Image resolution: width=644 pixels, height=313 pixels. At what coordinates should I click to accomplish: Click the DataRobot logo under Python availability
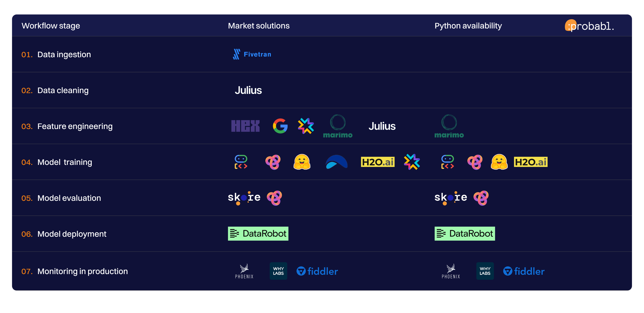pyautogui.click(x=465, y=234)
